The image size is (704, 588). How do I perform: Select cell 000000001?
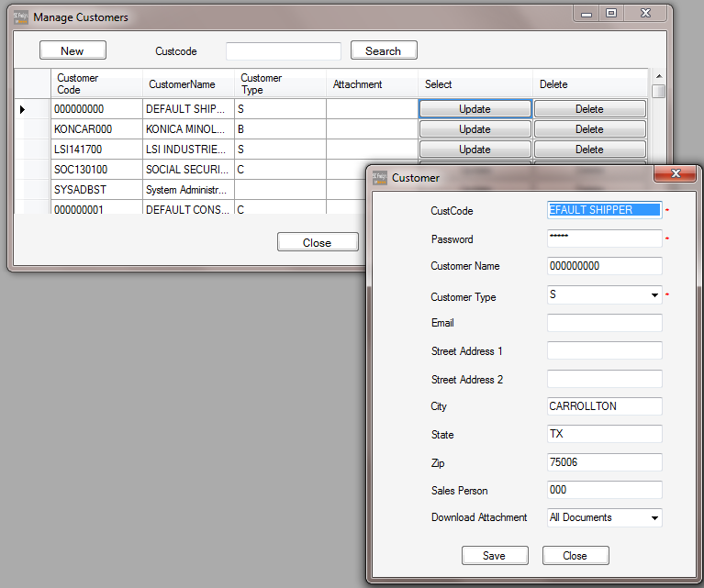(96, 207)
